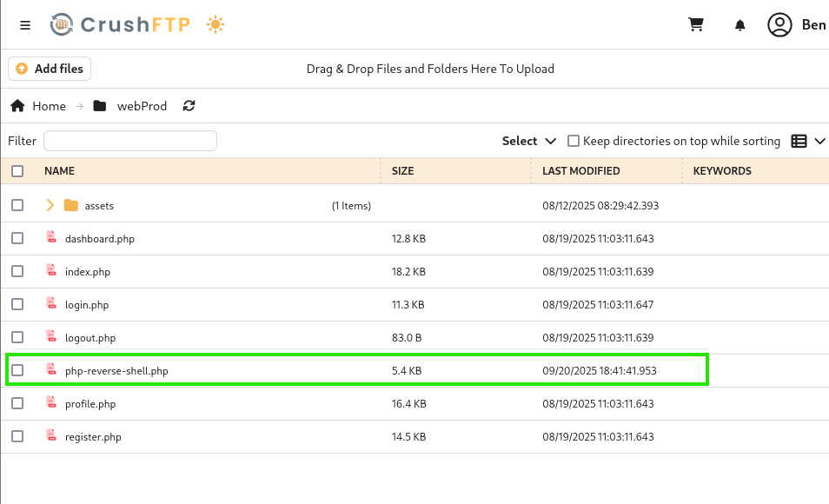Expand the assets folder chevron

(x=50, y=205)
